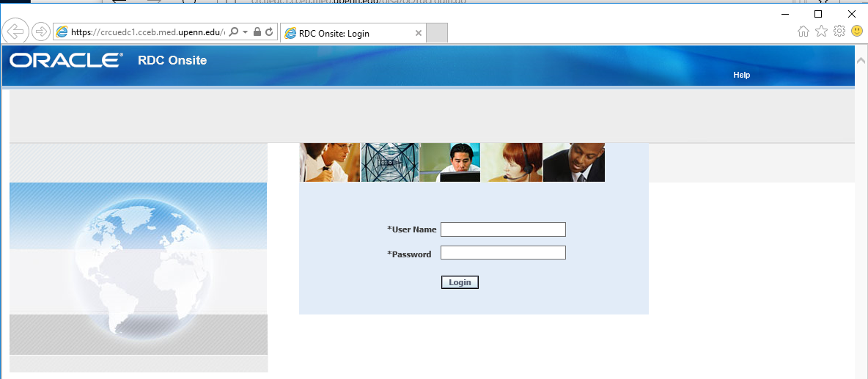Image resolution: width=868 pixels, height=379 pixels.
Task: Click the man in suit photo
Action: pos(574,162)
